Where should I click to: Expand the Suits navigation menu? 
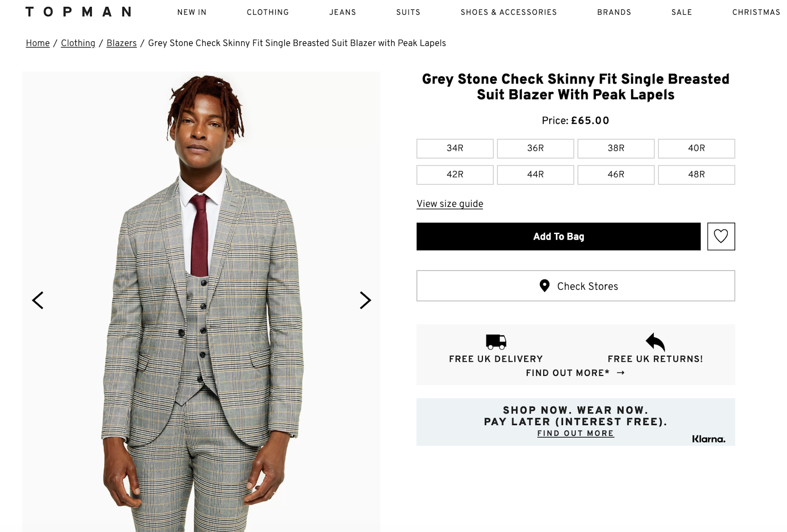[408, 13]
